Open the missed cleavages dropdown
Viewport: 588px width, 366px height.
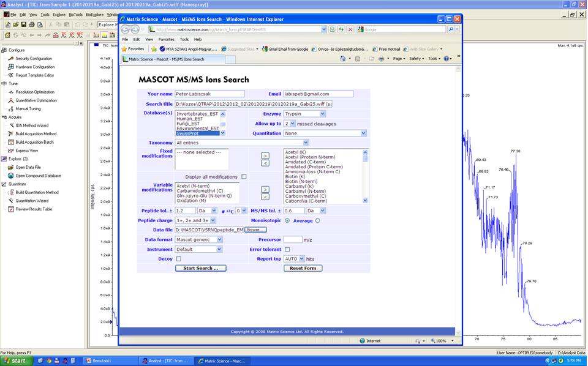click(290, 124)
